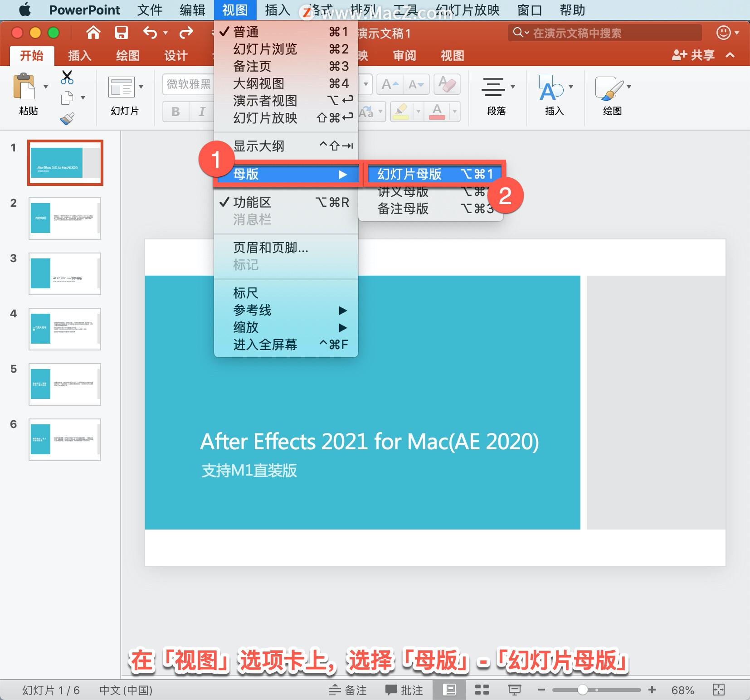This screenshot has height=700, width=750.
Task: Open Paste options dropdown arrow
Action: pos(46,87)
